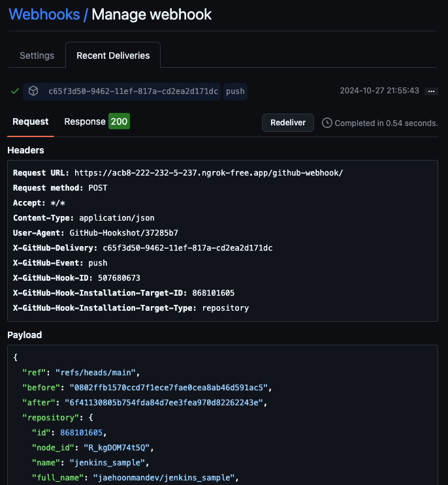Click the clock icon beside completion time
Screen dimensions: 448x485
click(327, 123)
